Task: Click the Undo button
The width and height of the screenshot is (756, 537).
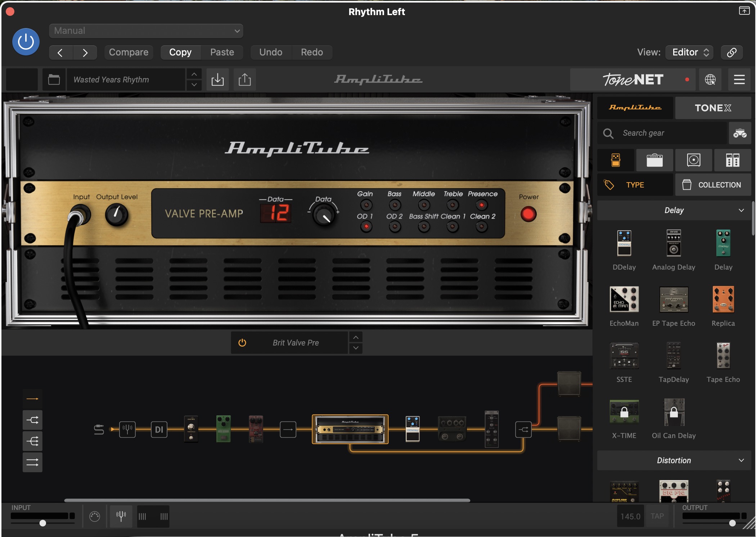Action: pos(271,53)
